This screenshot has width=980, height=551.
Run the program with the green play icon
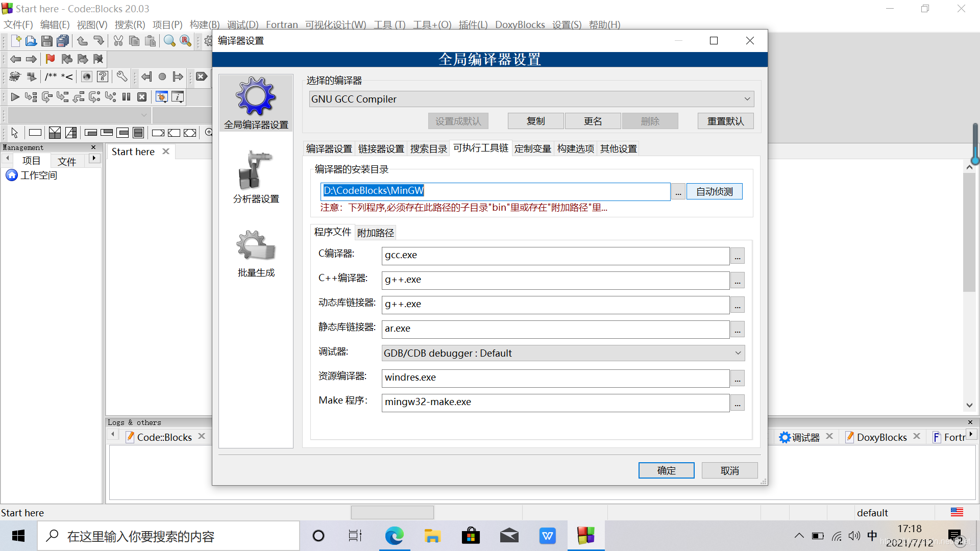click(15, 97)
